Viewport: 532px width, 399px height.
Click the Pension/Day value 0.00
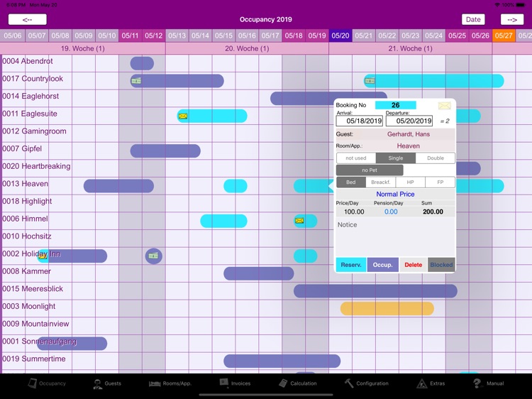click(x=391, y=212)
